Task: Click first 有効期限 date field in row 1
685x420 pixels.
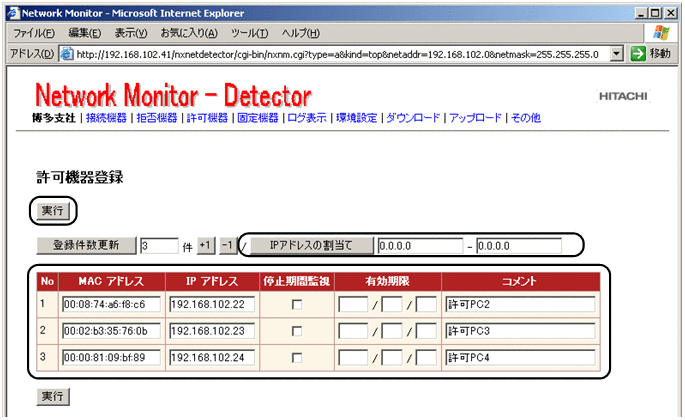Action: (x=353, y=304)
